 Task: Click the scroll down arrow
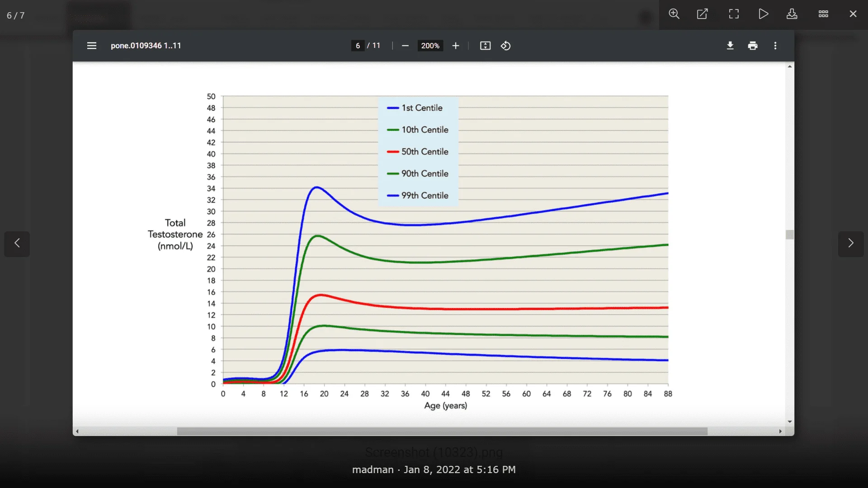pos(790,422)
